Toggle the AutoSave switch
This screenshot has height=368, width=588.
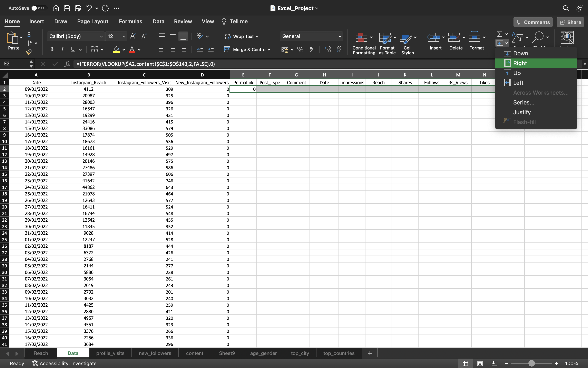pyautogui.click(x=38, y=8)
